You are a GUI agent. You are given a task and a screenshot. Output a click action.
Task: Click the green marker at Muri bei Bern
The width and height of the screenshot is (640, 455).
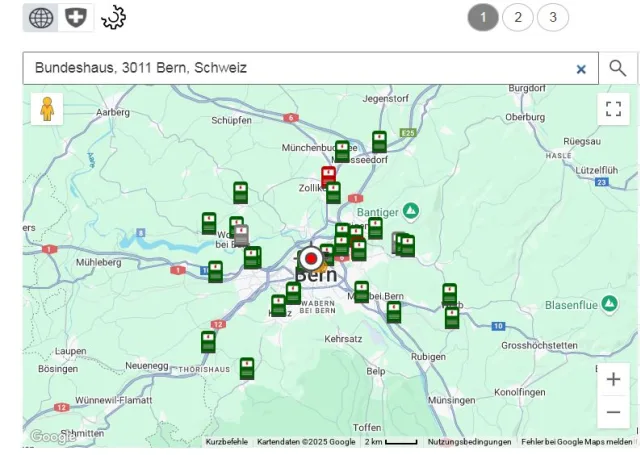[362, 292]
